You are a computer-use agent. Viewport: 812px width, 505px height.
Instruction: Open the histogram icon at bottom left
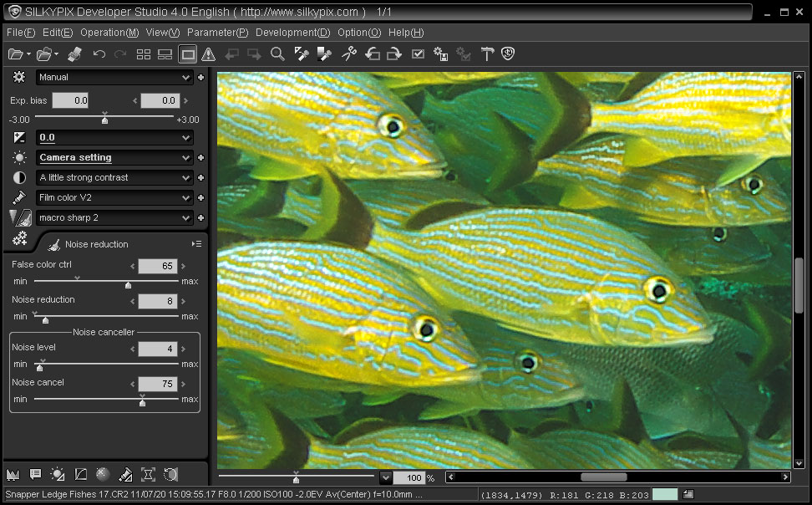click(x=13, y=475)
